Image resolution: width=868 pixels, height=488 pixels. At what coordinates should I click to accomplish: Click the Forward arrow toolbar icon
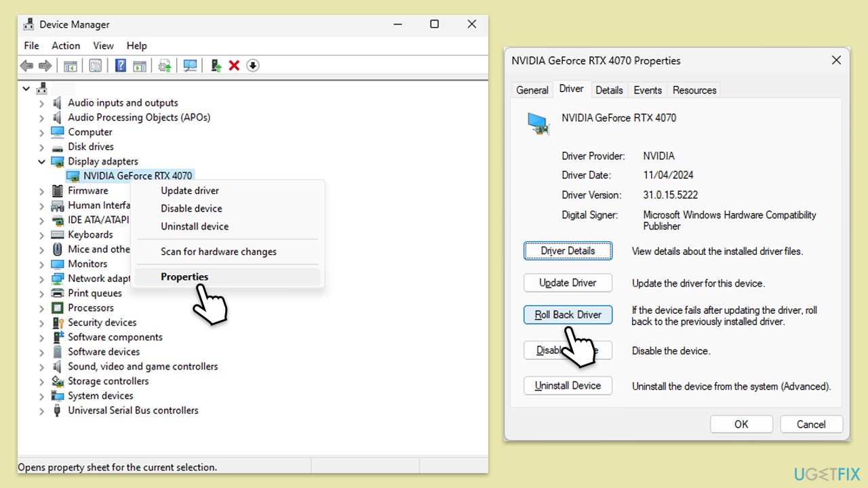tap(45, 65)
